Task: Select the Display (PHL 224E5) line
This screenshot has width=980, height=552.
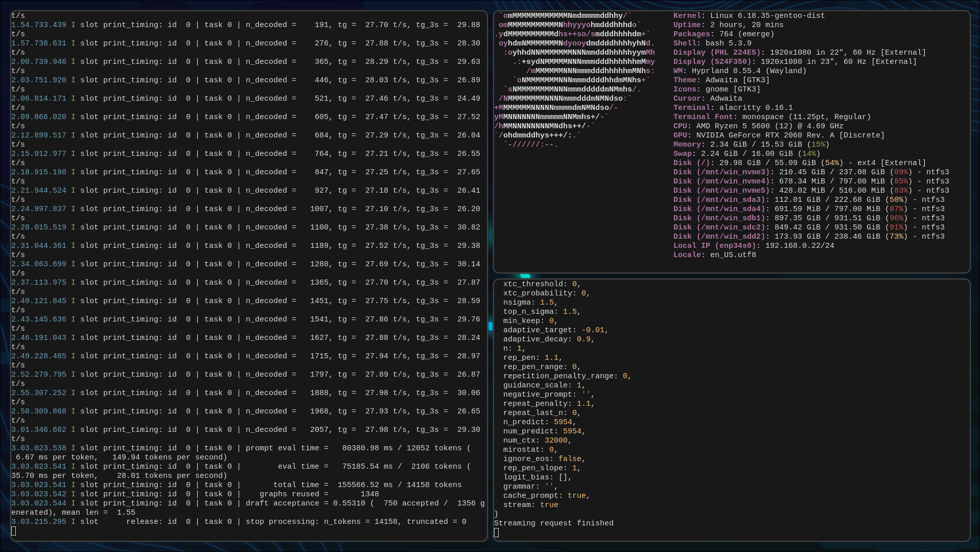Action: (x=800, y=53)
